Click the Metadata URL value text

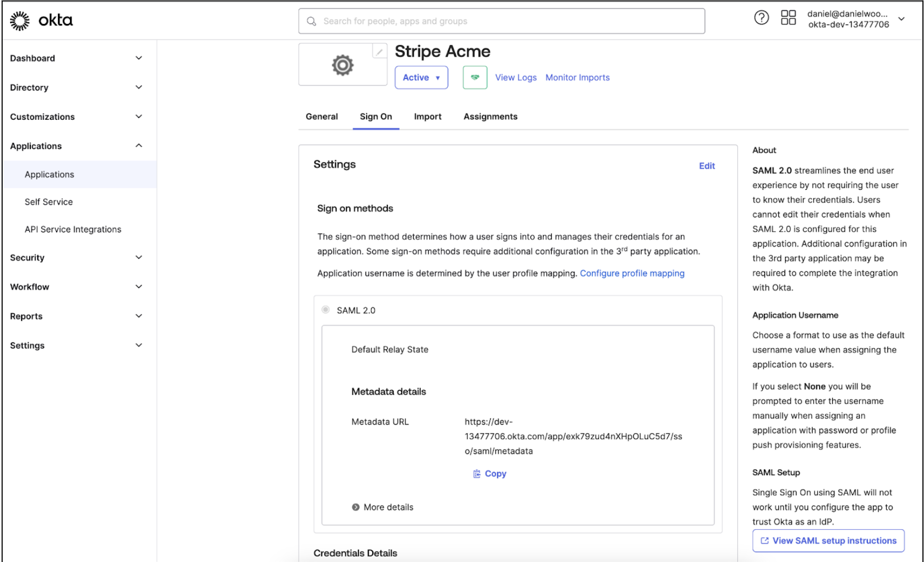[573, 436]
